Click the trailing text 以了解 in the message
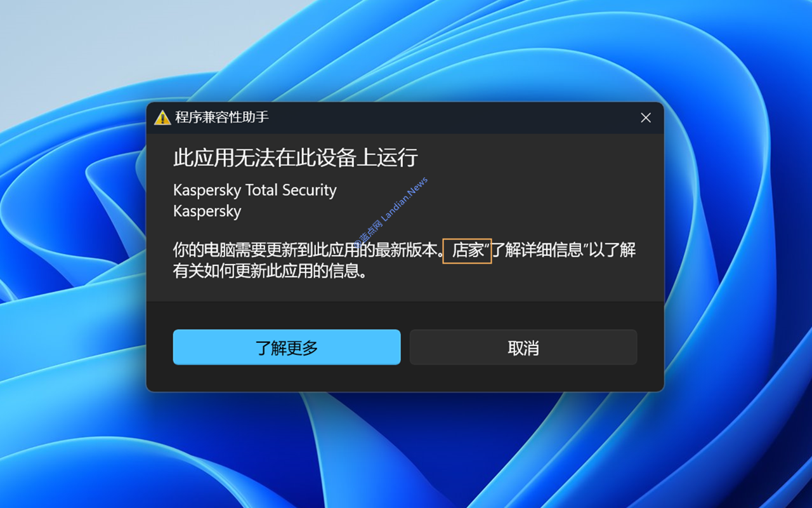Screen dimensions: 812x508 pyautogui.click(x=613, y=250)
